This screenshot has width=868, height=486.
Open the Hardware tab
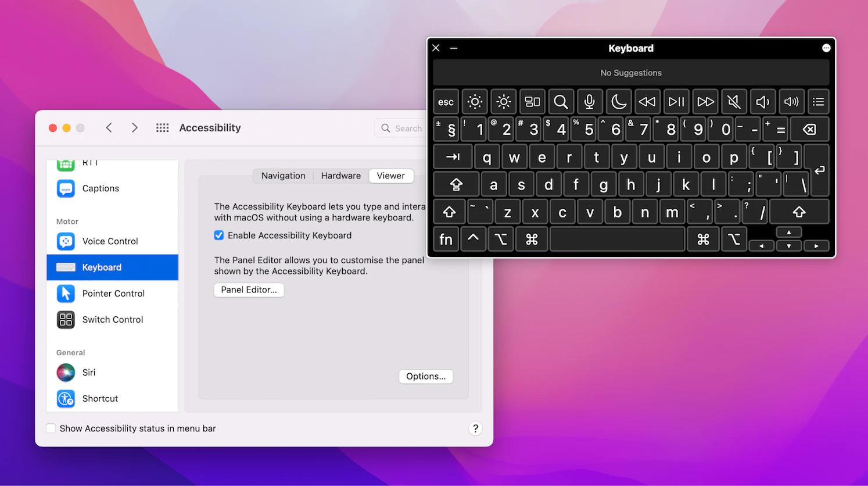[x=340, y=175]
